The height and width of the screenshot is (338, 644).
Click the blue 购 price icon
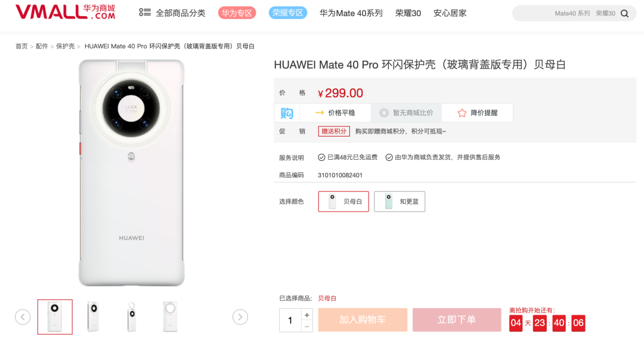(x=287, y=113)
